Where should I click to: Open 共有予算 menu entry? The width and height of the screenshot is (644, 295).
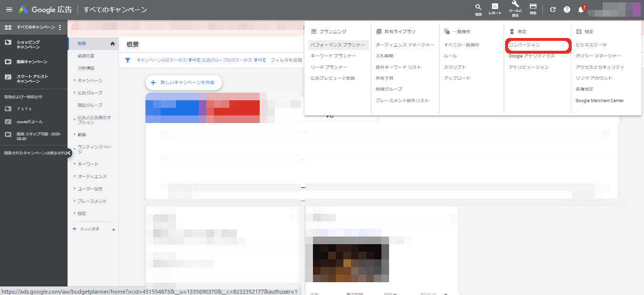tap(384, 78)
